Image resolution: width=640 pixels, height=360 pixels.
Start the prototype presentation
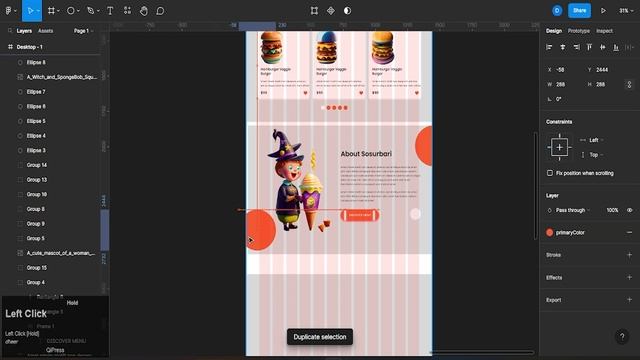coord(603,11)
